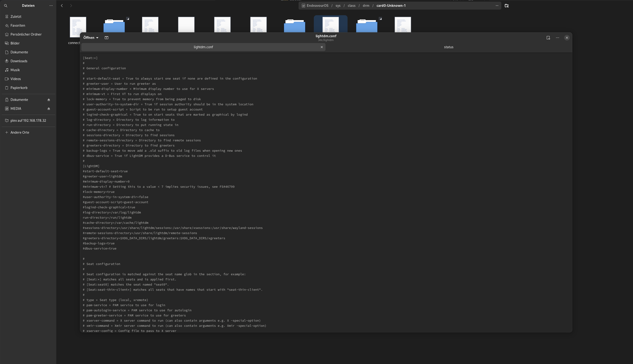
Task: Go back with the back arrow
Action: click(62, 5)
